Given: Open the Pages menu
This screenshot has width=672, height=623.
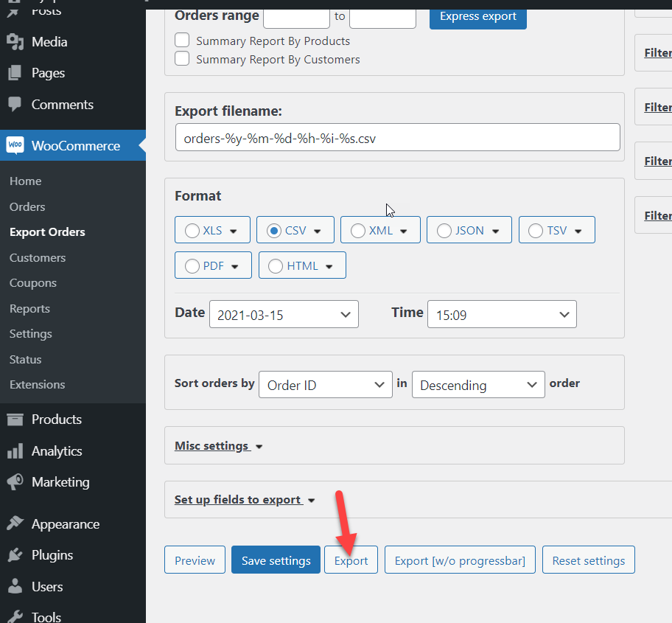Looking at the screenshot, I should [48, 73].
